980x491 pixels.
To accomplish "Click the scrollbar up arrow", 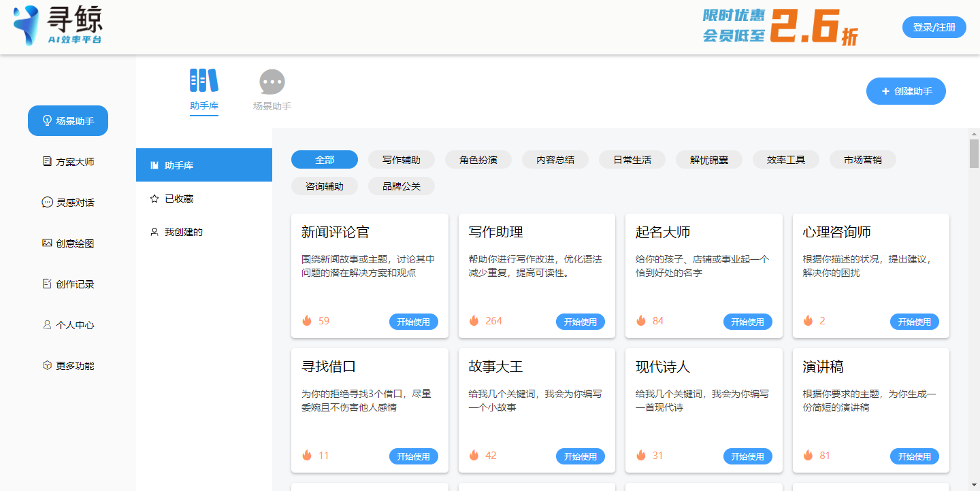I will (974, 133).
